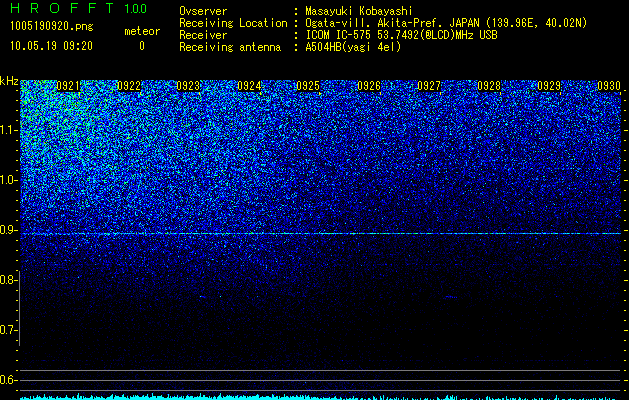Click the Receiving Location label
The image size is (629, 400).
click(233, 23)
